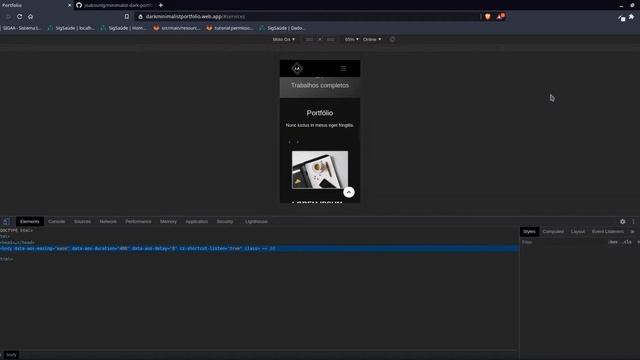Toggle the .cls class editor button

click(x=627, y=242)
